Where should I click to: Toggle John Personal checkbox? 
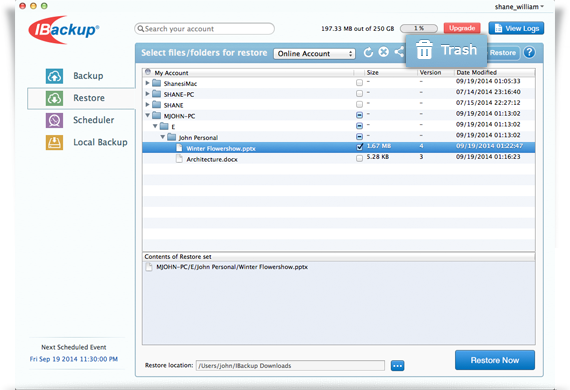(x=359, y=137)
